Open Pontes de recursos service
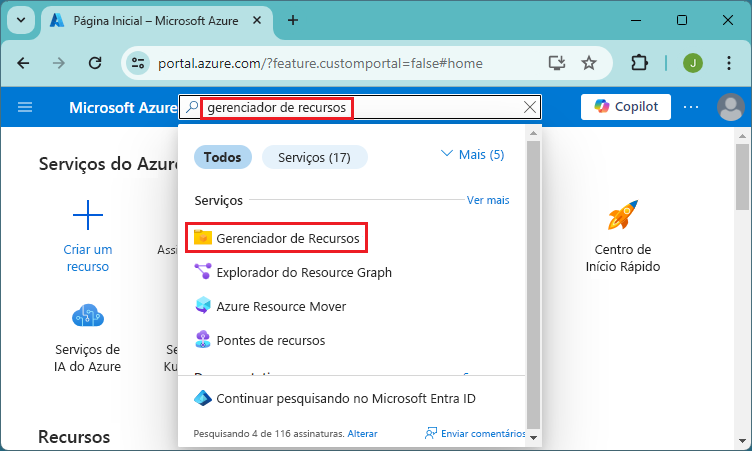Viewport: 752px width, 451px height. click(270, 340)
